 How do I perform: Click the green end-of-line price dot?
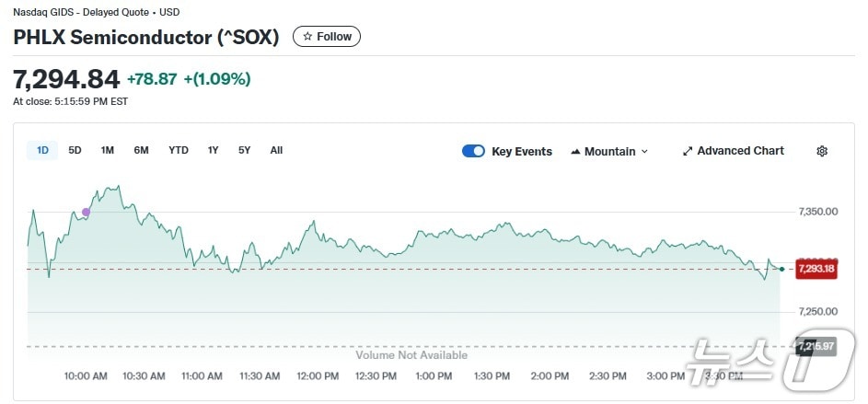click(781, 269)
